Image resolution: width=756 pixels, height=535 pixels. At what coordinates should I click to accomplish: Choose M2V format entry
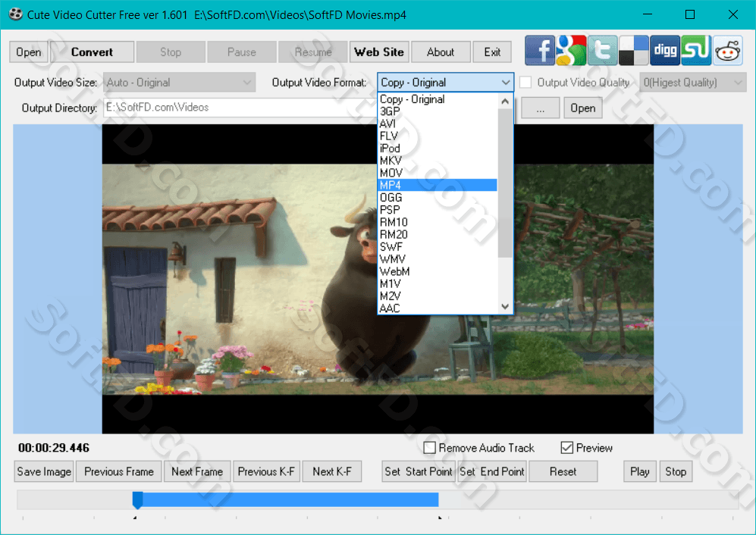tap(438, 296)
